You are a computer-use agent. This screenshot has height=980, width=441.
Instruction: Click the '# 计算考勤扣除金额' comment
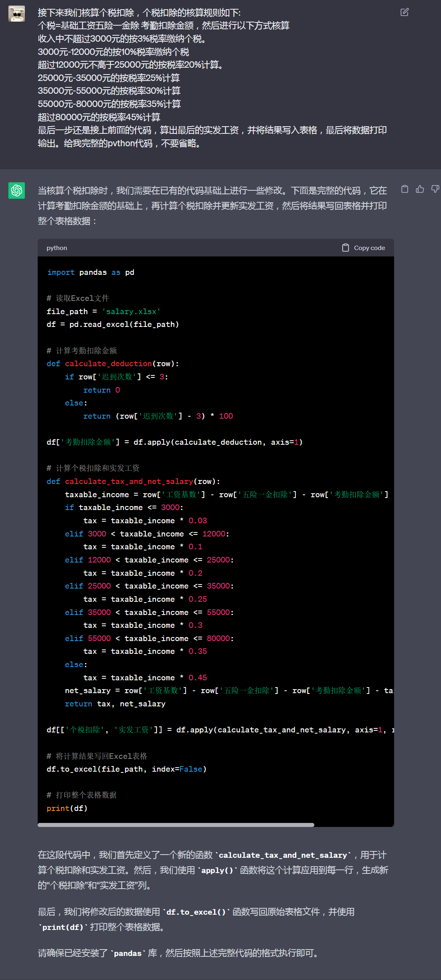tap(82, 351)
